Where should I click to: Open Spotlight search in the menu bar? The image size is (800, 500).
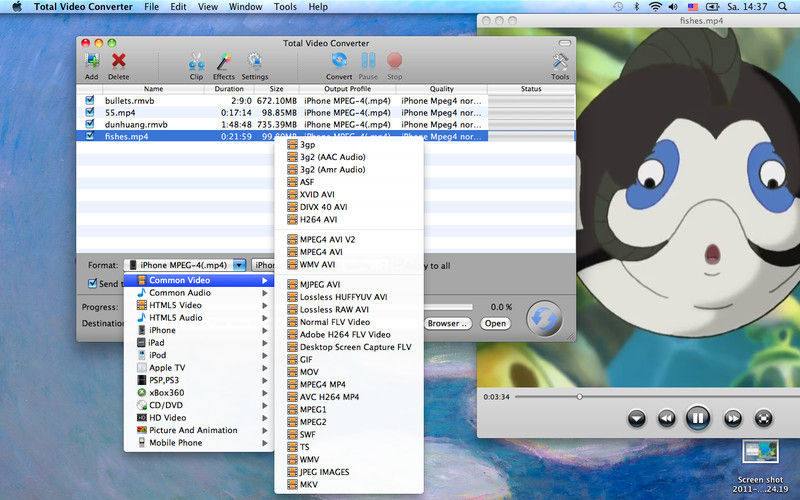pos(783,7)
